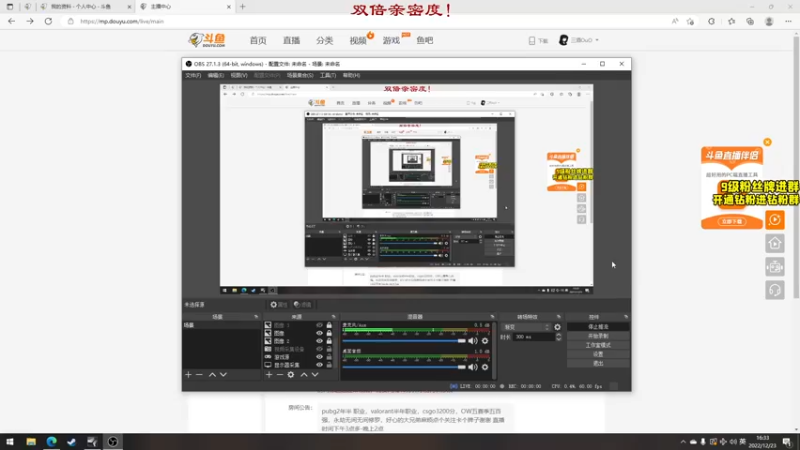Add page to favorites with star icon
Viewport: 800px width, 450px height.
click(x=690, y=21)
